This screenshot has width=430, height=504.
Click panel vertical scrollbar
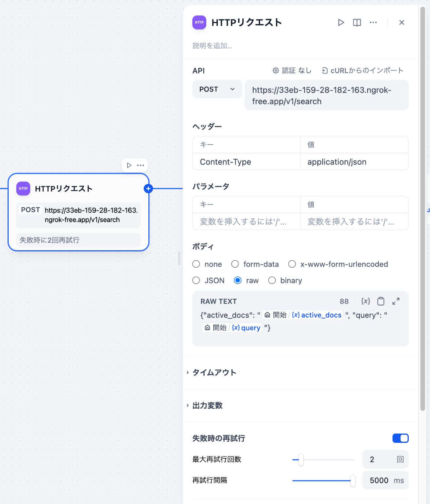pyautogui.click(x=423, y=209)
